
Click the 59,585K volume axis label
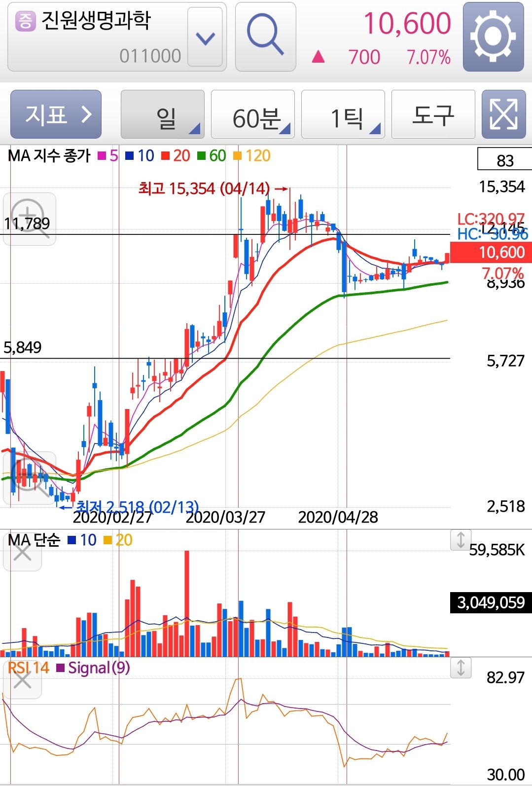click(x=497, y=550)
